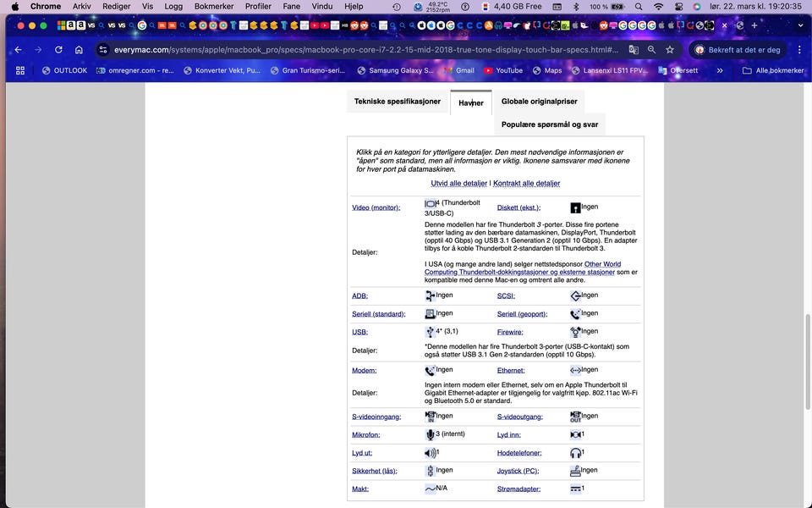812x508 pixels.
Task: Open Chrome three-dot menu
Action: 799,50
